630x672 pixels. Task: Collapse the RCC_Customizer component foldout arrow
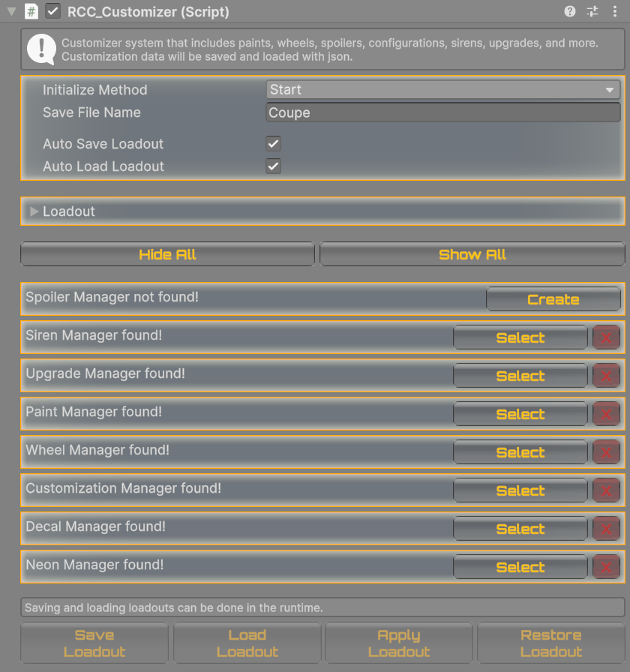point(11,11)
